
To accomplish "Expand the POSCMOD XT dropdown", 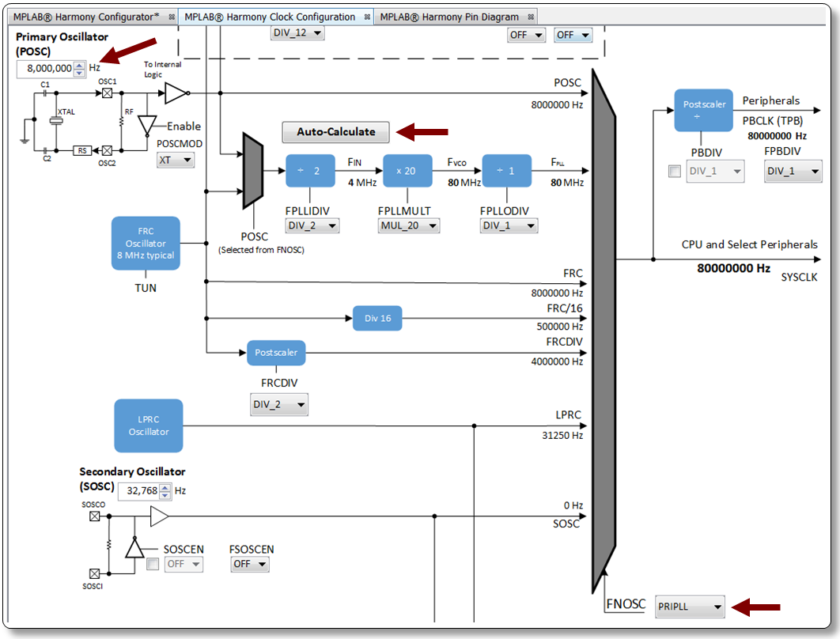I will pyautogui.click(x=176, y=160).
